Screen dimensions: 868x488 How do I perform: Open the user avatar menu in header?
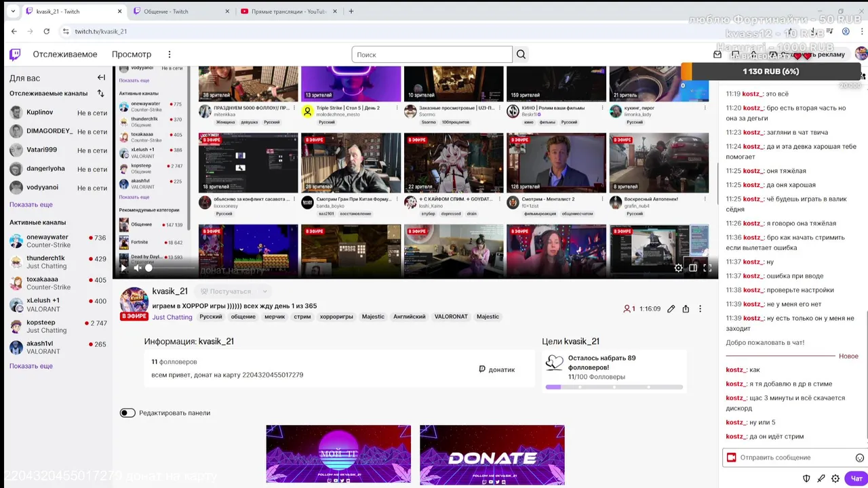[x=861, y=54]
